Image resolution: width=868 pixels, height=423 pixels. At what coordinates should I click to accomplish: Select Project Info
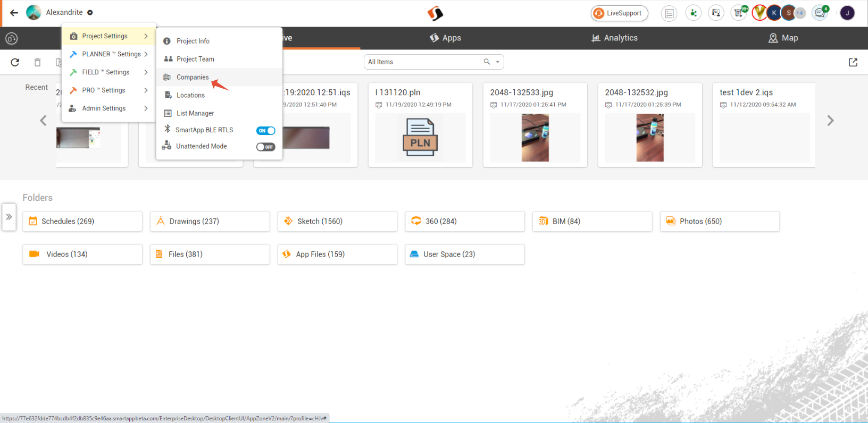219,41
